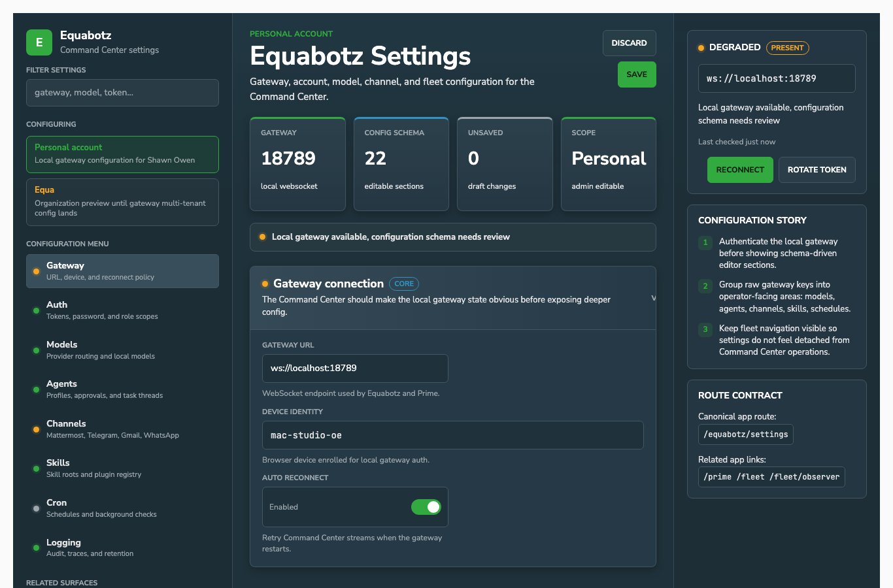
Task: Open the Channels configuration menu item
Action: (122, 429)
